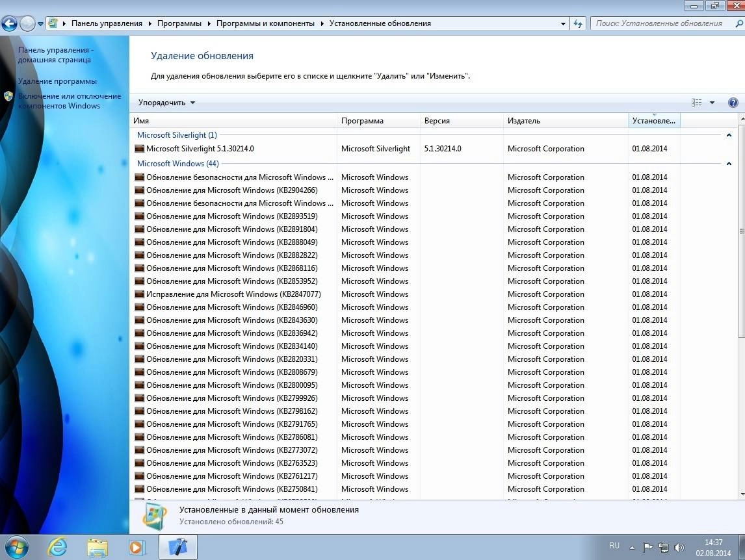Click icon of update KB2820331
745x560 pixels.
tap(139, 359)
